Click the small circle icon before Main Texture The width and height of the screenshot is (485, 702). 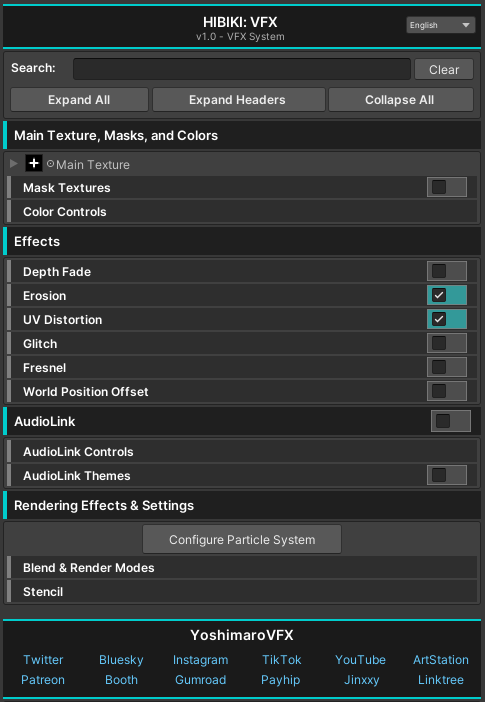pos(50,164)
